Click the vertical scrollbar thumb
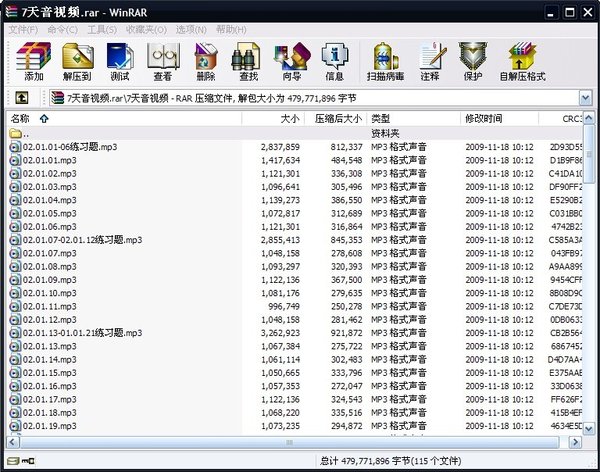 click(x=589, y=154)
